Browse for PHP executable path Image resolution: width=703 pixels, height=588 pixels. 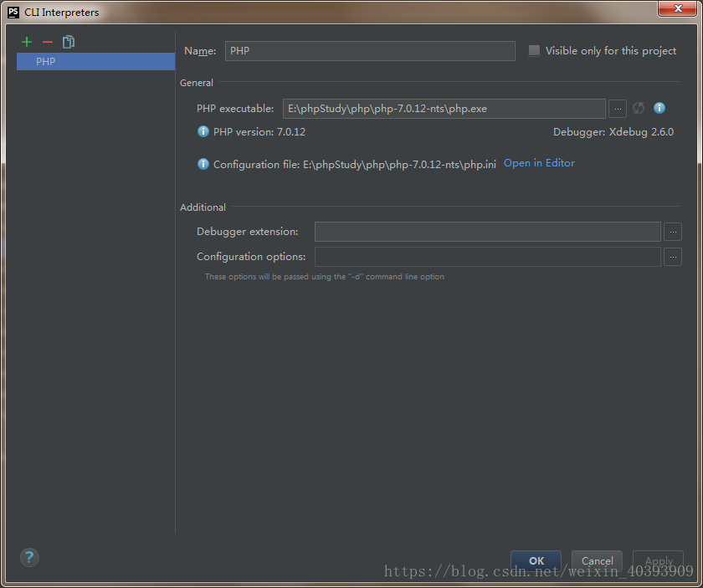pos(617,108)
